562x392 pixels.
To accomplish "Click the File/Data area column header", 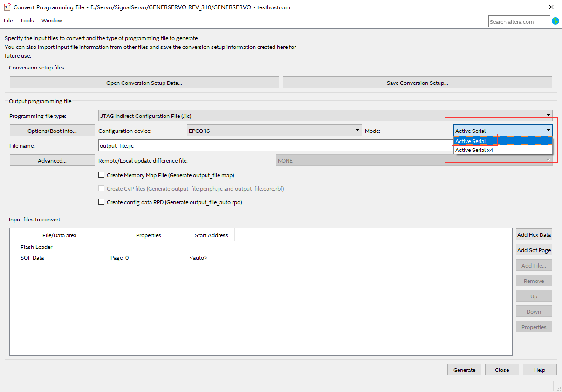I will pos(59,235).
